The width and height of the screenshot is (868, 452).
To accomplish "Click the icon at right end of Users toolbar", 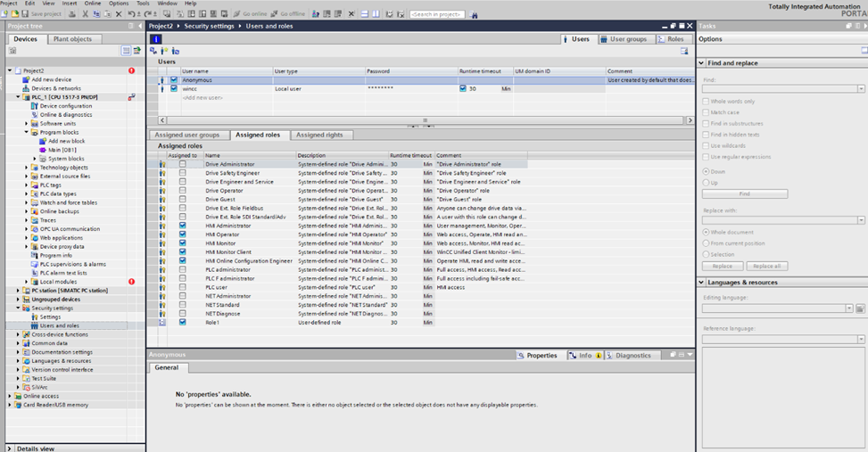I will click(x=684, y=51).
